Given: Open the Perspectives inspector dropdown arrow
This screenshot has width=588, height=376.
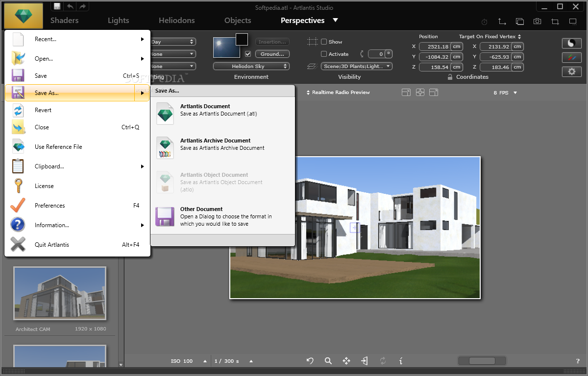Looking at the screenshot, I should [x=335, y=20].
